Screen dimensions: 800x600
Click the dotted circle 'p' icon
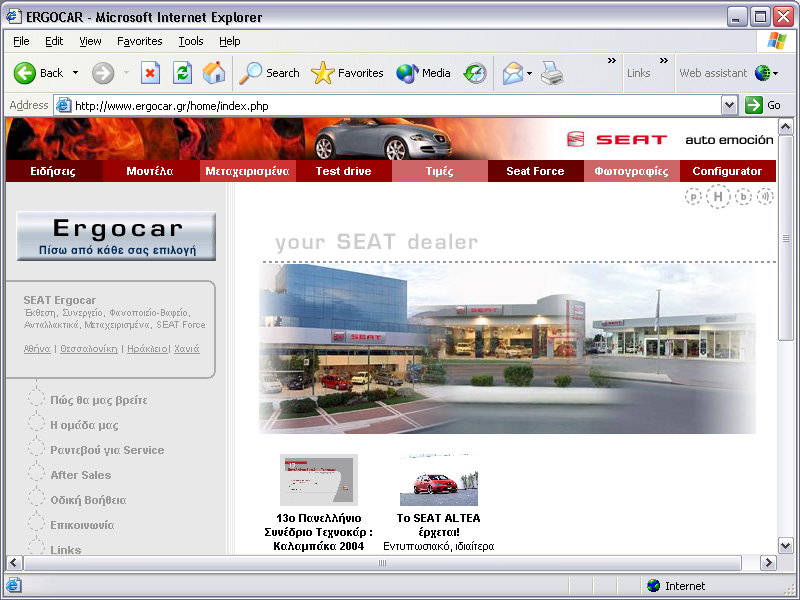tap(693, 196)
